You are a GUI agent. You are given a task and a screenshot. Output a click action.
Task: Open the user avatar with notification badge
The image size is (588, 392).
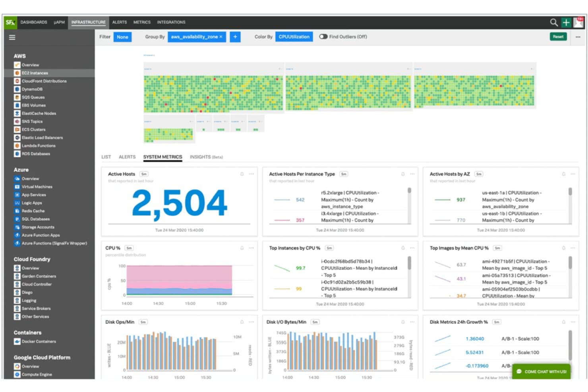tap(578, 22)
